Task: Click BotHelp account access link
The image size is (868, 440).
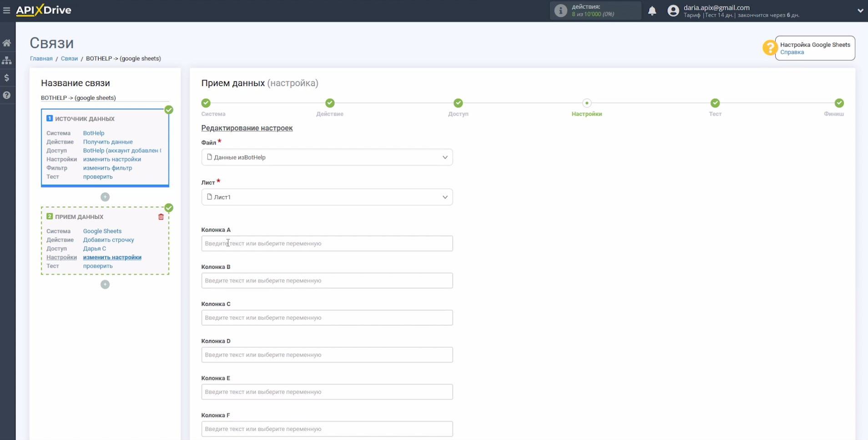Action: pos(122,150)
